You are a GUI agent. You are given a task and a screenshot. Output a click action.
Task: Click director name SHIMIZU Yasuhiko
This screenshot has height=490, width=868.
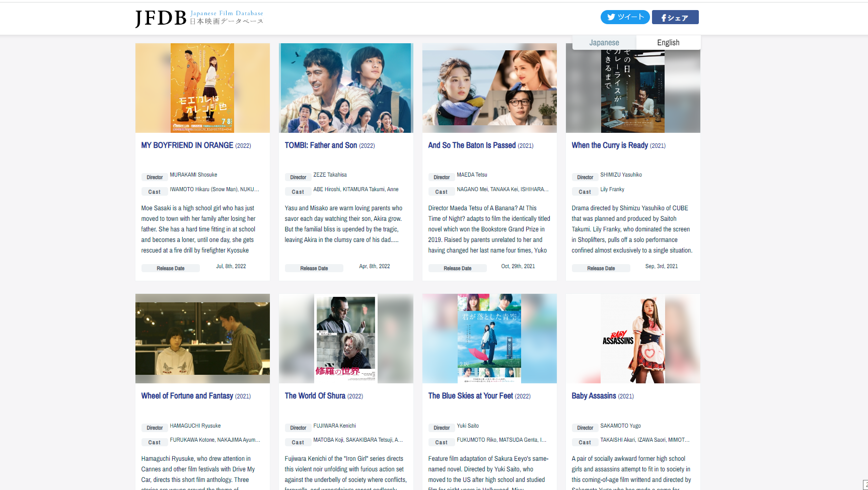click(x=621, y=175)
